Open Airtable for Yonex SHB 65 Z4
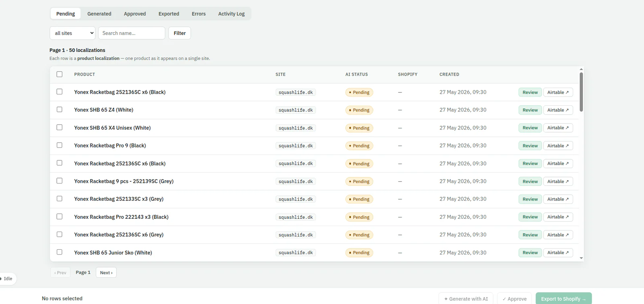Image resolution: width=644 pixels, height=304 pixels. coord(558,110)
